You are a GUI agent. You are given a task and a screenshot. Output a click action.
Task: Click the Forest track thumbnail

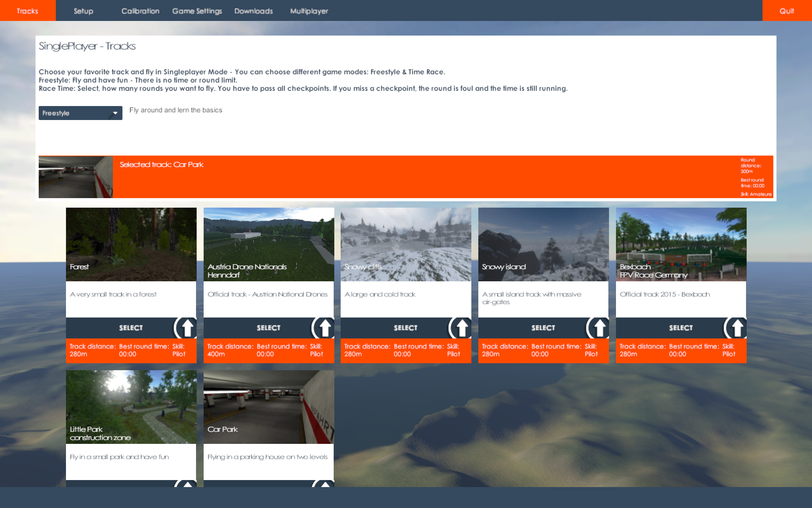coord(131,244)
